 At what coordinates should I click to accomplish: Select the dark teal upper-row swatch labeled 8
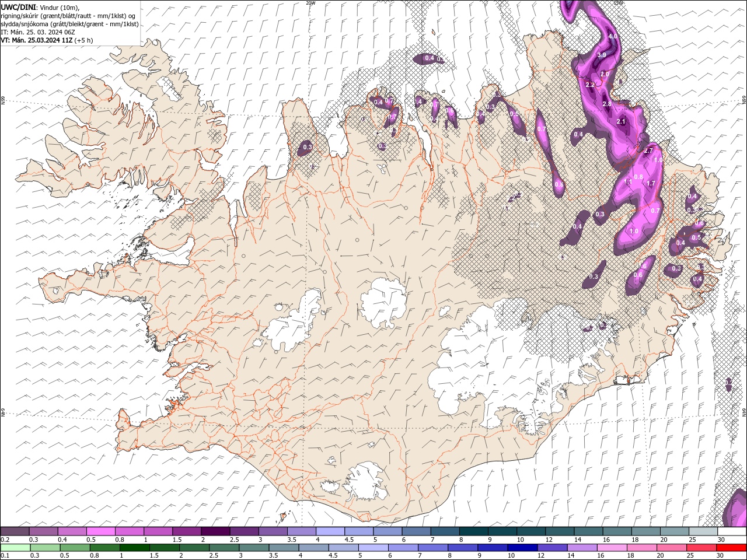pyautogui.click(x=474, y=531)
